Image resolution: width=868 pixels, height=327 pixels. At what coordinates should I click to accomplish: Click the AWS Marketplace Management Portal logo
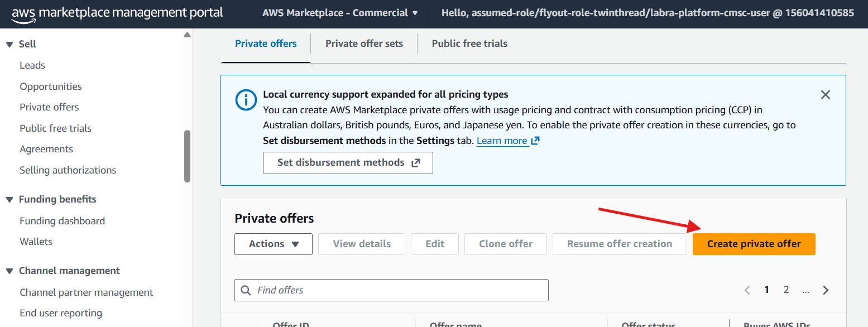(x=117, y=13)
